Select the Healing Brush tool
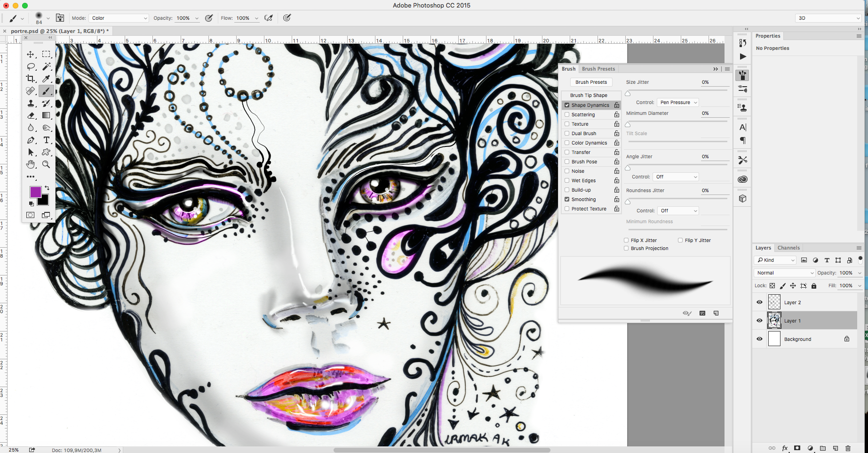Image resolution: width=868 pixels, height=453 pixels. (31, 91)
